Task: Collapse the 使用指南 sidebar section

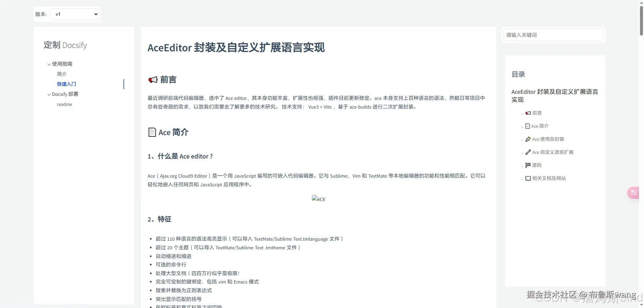Action: pos(49,64)
